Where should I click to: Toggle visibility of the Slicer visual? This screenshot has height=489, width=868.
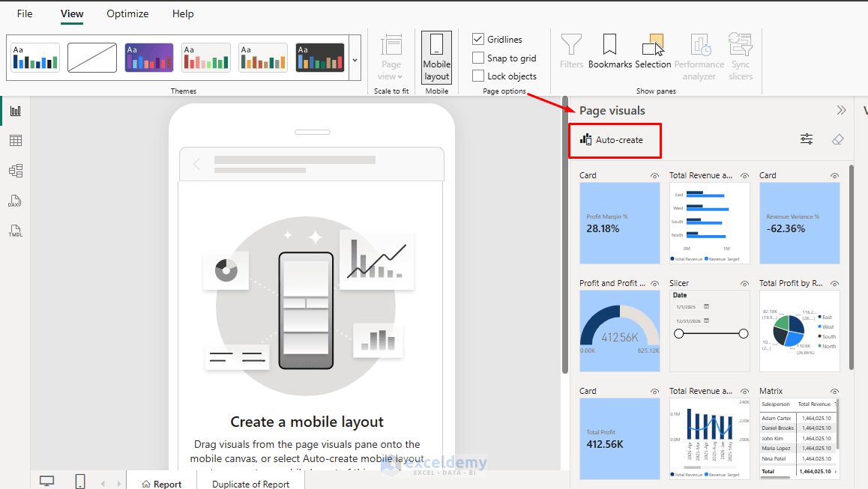click(744, 283)
